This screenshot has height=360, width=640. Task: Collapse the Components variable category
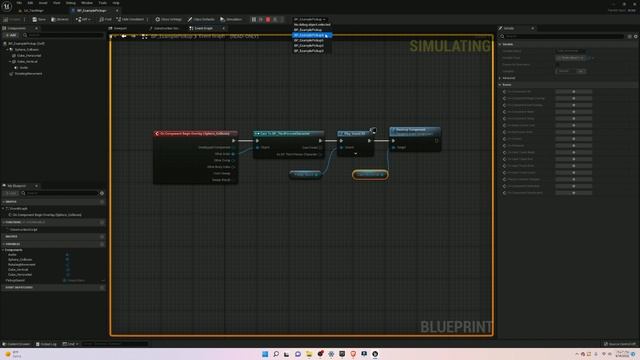coord(3,250)
